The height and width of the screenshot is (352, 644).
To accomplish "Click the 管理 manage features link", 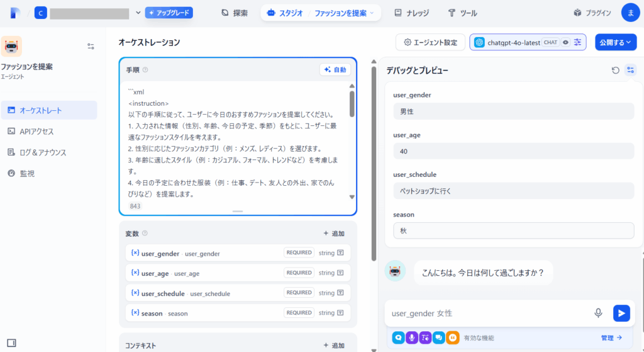I will coord(611,338).
